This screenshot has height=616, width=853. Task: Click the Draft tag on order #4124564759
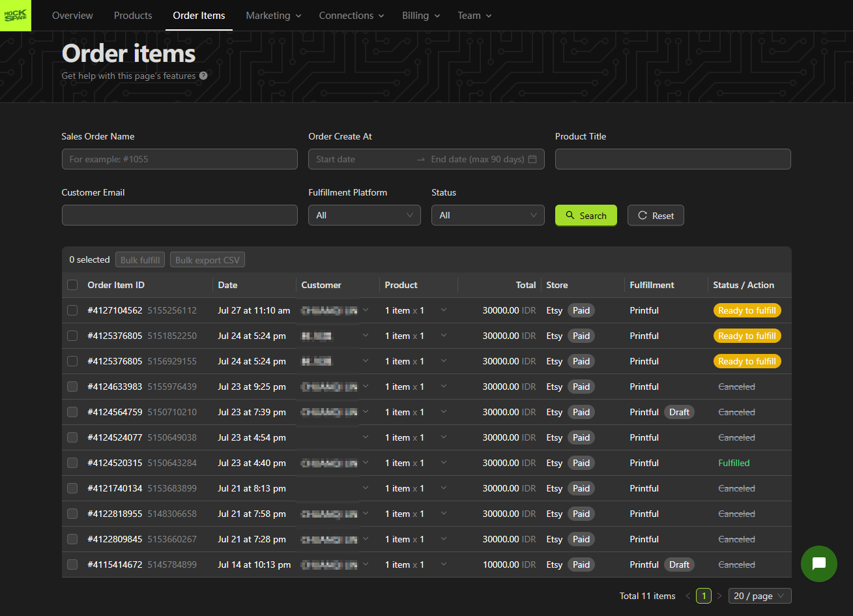(x=679, y=412)
